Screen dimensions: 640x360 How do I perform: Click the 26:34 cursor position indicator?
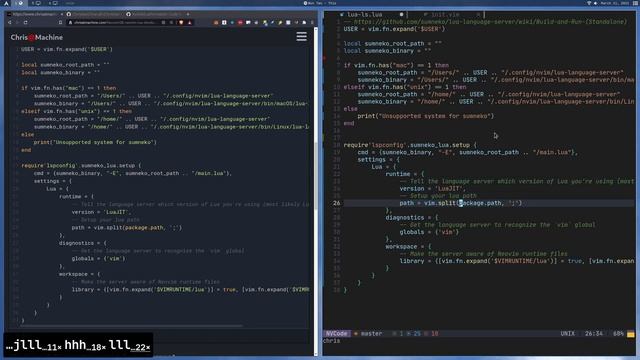coord(593,333)
